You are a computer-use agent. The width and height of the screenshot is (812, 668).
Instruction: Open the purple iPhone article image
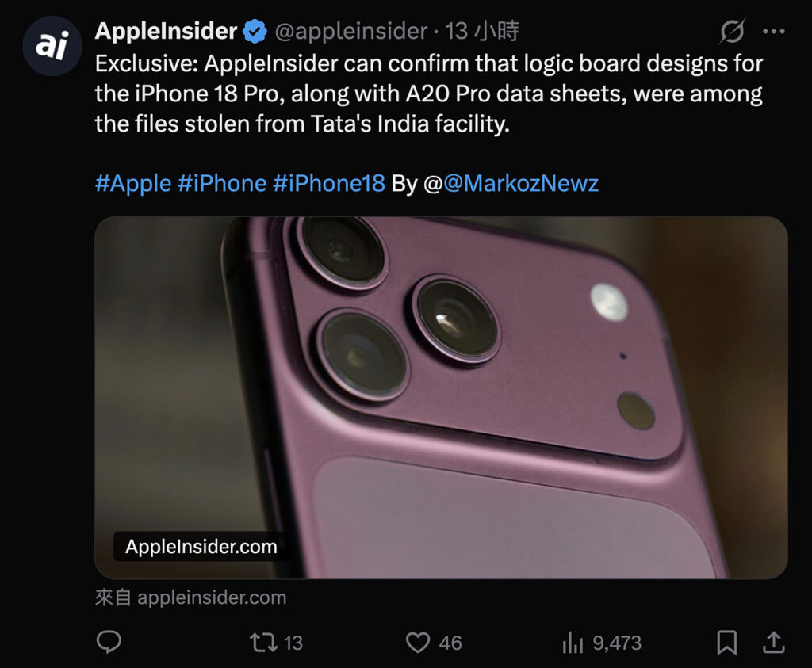coord(441,397)
